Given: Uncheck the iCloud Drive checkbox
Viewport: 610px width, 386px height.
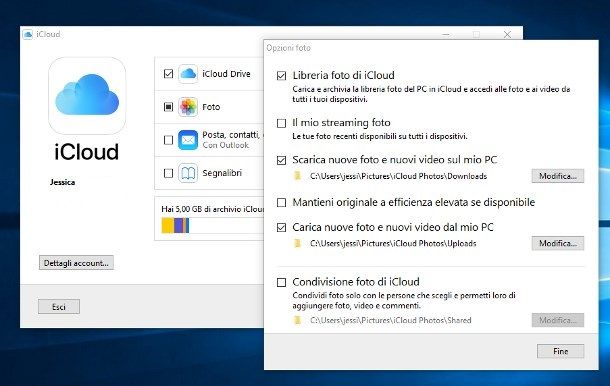Looking at the screenshot, I should pyautogui.click(x=168, y=74).
